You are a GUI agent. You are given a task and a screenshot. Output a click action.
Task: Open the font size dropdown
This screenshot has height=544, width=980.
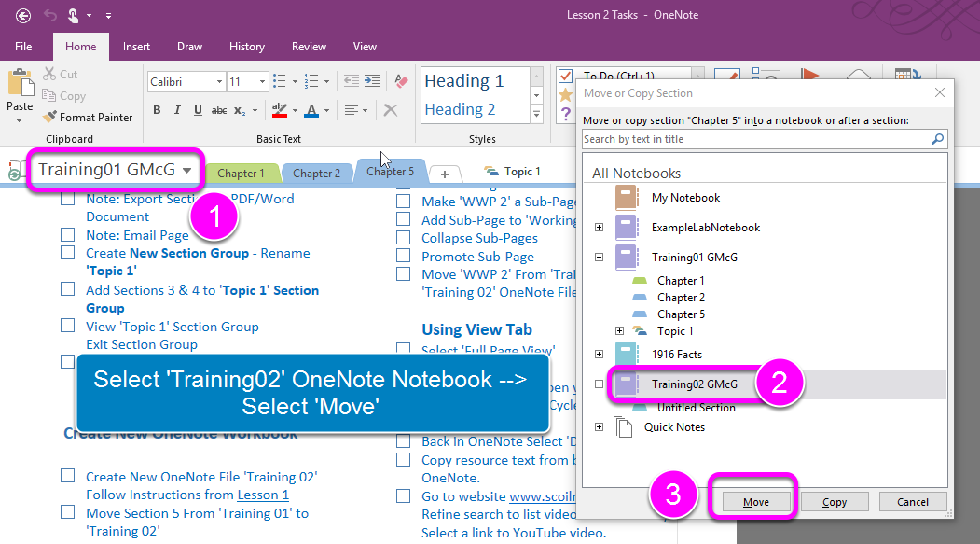point(263,82)
